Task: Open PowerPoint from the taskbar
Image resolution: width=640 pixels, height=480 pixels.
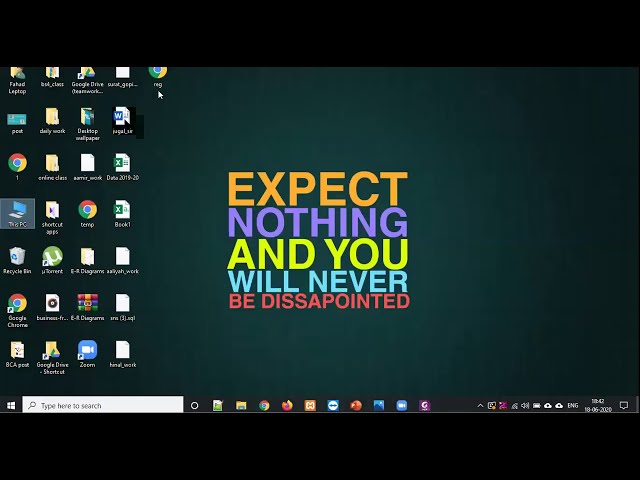Action: (356, 405)
